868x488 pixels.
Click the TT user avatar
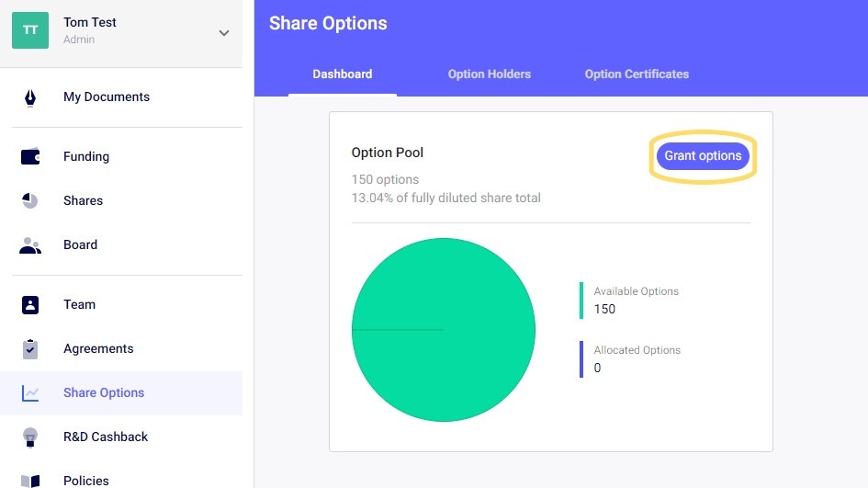30,30
